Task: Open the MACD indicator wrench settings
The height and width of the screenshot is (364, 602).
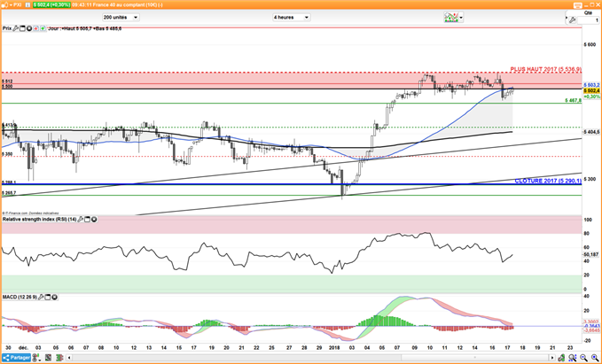Action: [x=42, y=298]
